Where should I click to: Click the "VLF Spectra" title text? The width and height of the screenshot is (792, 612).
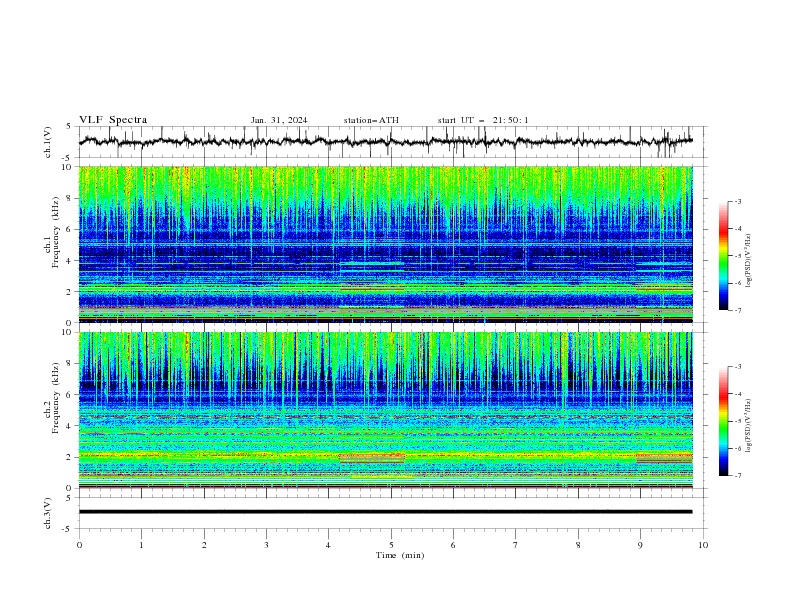[x=113, y=120]
